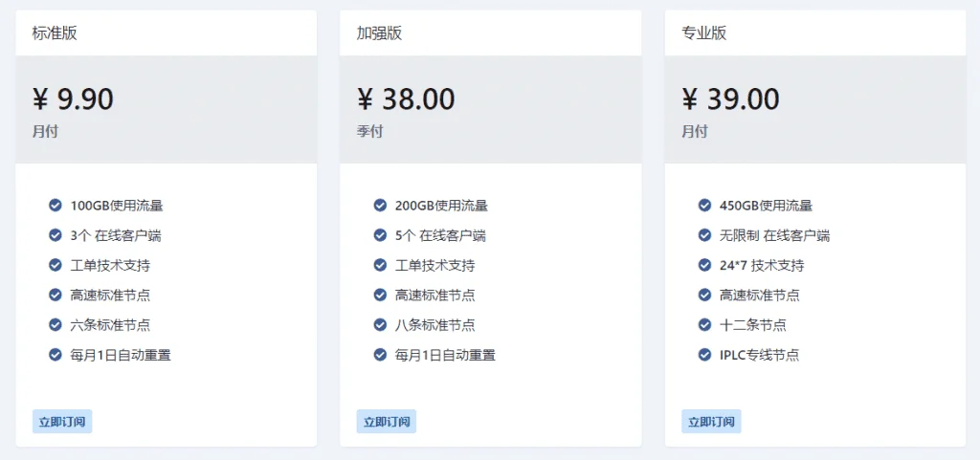
Task: Click the ¥ 39.00 price panel
Action: (x=815, y=109)
